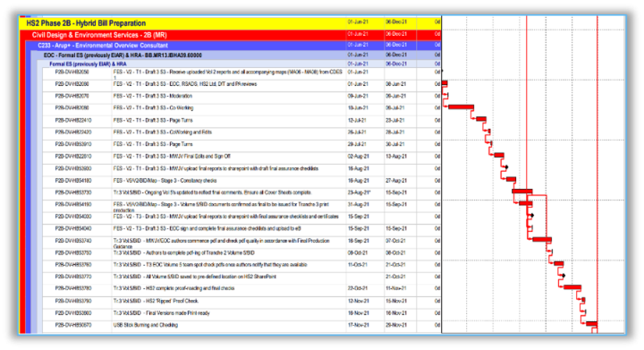Click the EOC, RSADS, HS2 Ltd, DfT and PA reviews activity
644x350 pixels.
(x=185, y=84)
